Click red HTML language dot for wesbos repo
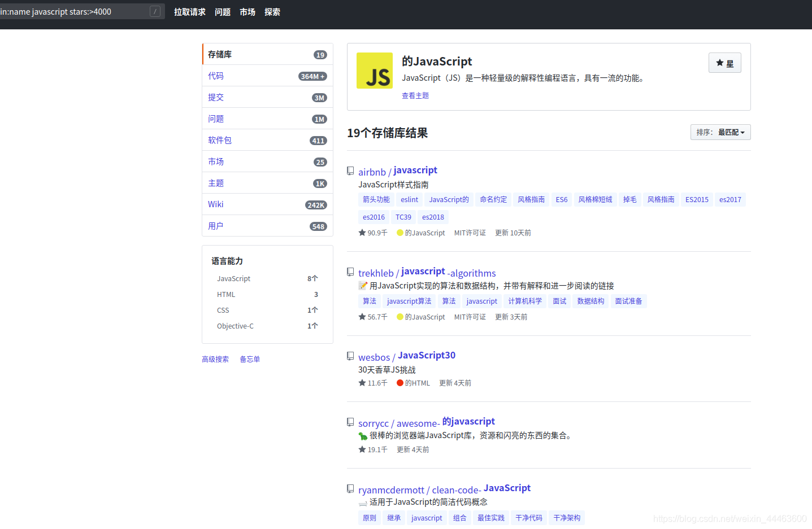Screen dimensions: 812x529 (400, 383)
